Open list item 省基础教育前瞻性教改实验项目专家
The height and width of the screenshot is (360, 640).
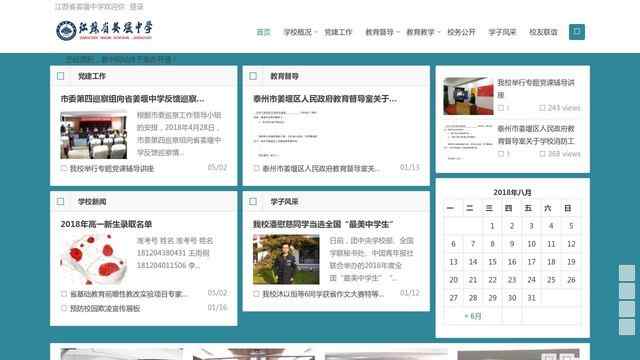coord(129,294)
